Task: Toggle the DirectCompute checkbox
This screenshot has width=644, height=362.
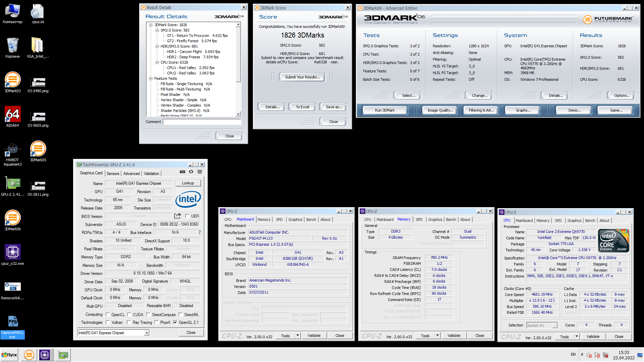Action: 148,315
